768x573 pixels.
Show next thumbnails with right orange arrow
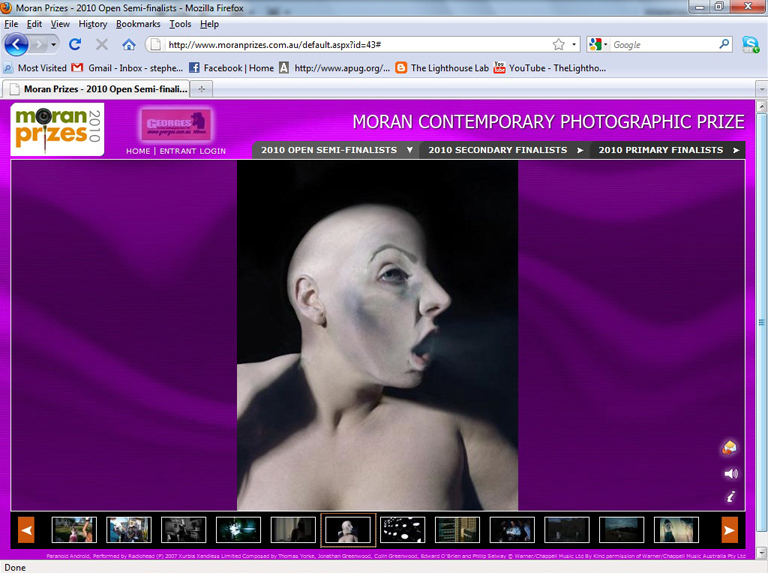[x=729, y=530]
